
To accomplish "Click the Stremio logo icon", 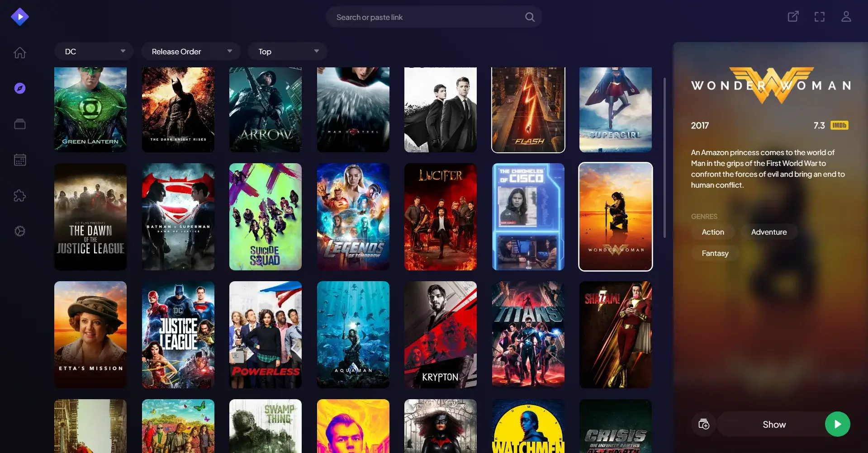I will pos(20,17).
